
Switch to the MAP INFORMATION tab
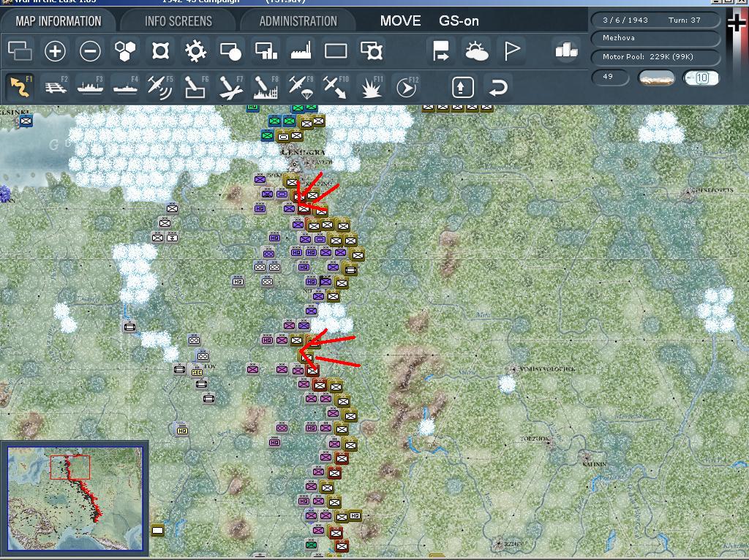pos(59,21)
